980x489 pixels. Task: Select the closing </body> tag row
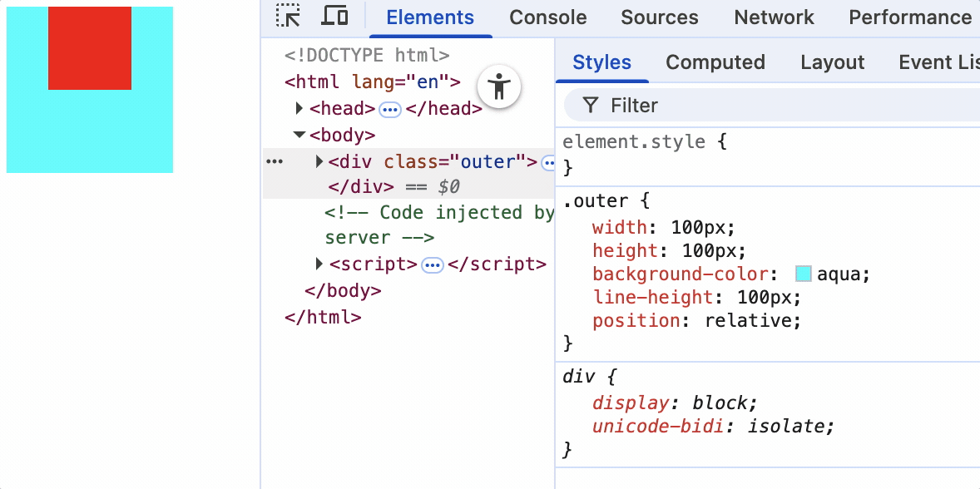pos(343,291)
